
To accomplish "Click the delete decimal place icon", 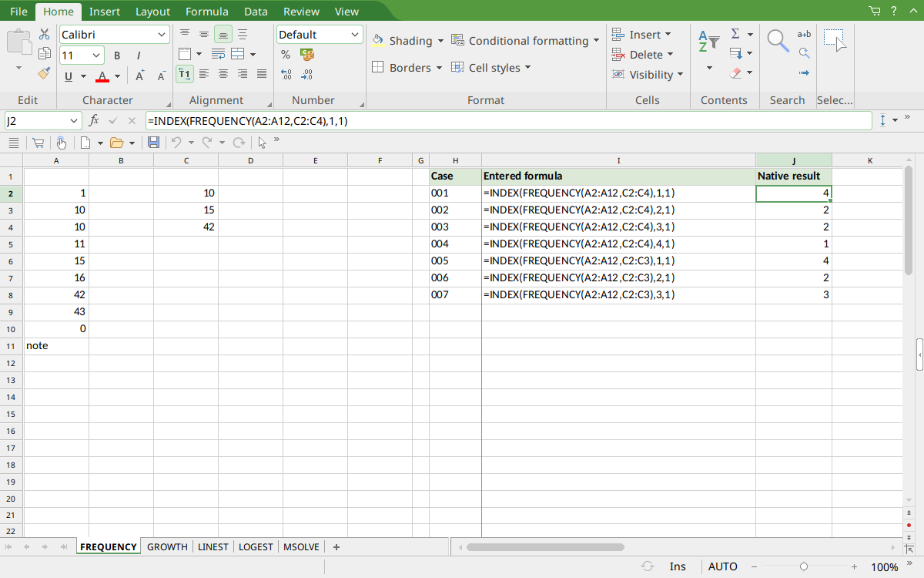I will coord(307,74).
